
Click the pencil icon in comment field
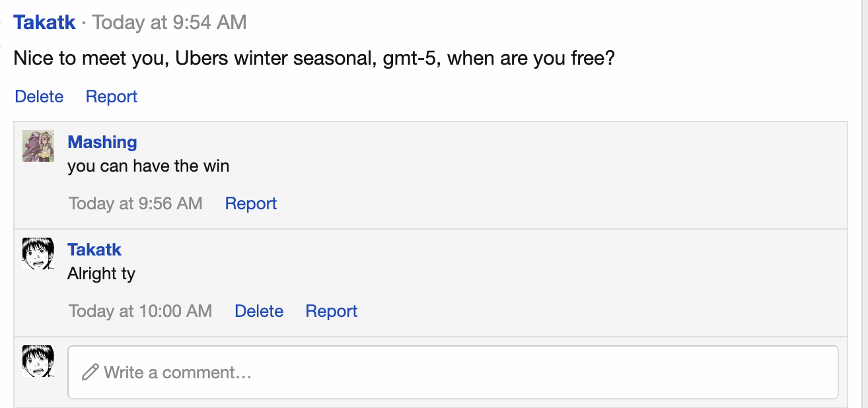click(90, 372)
